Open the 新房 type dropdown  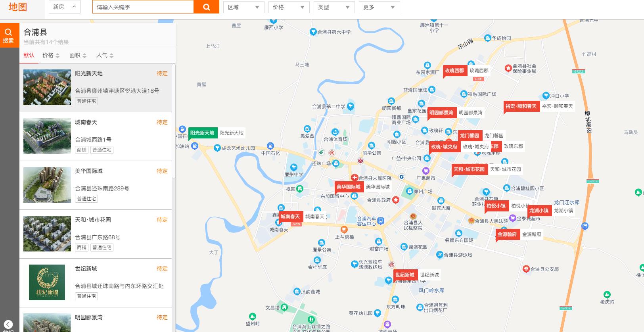coord(65,7)
